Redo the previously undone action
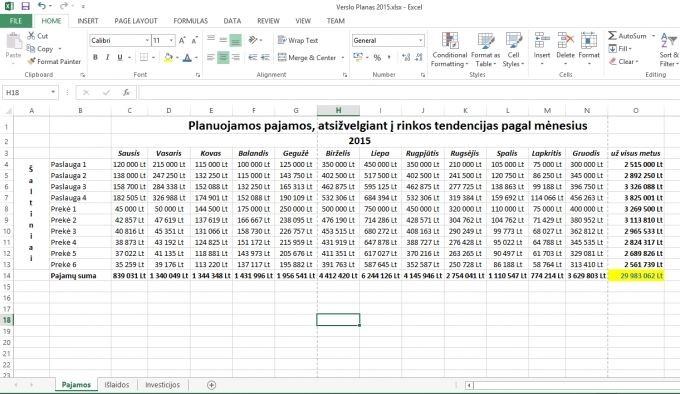Image resolution: width=680 pixels, height=394 pixels. (63, 6)
